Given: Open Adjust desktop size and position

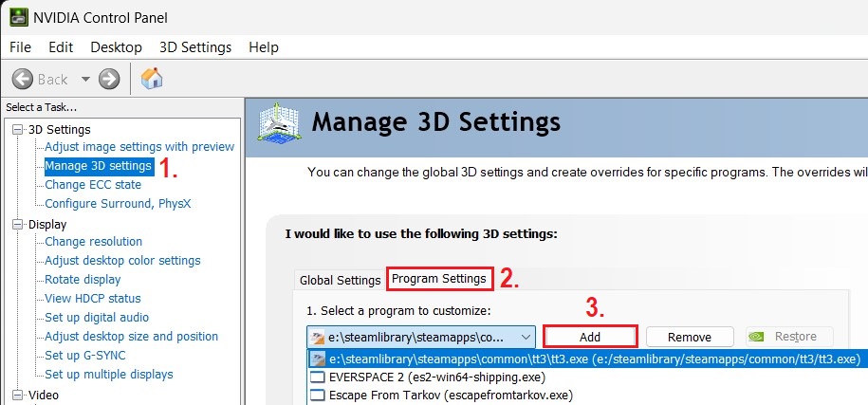Looking at the screenshot, I should click(x=131, y=337).
